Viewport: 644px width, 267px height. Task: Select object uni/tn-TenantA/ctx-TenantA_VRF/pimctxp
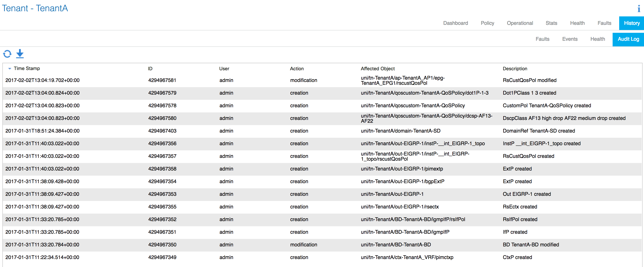[407, 257]
